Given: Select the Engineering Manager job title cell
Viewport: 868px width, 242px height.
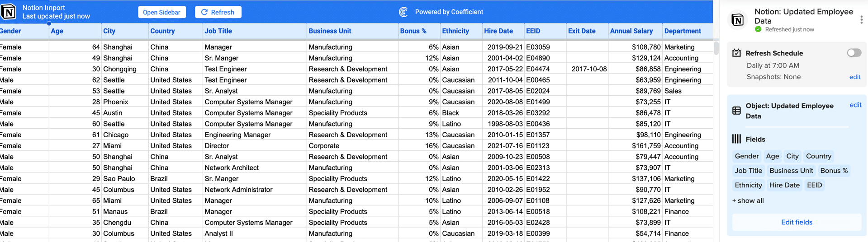Looking at the screenshot, I should point(255,135).
